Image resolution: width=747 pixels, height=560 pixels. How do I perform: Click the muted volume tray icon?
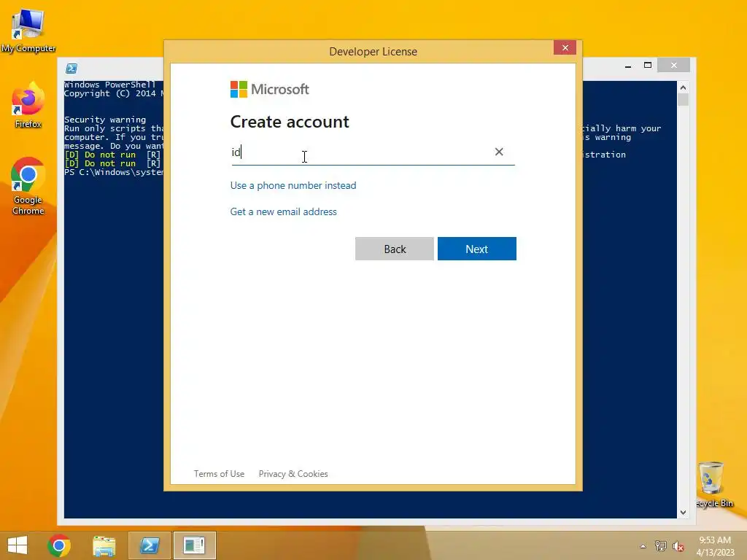pos(678,546)
